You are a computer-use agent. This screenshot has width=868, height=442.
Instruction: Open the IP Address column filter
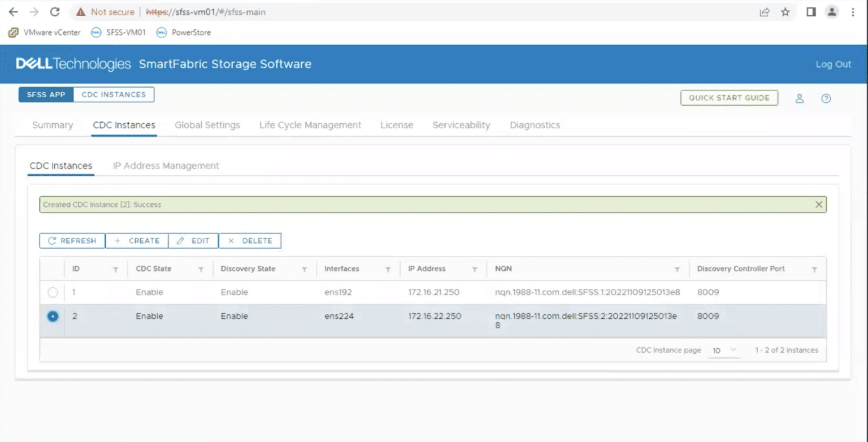coord(475,270)
